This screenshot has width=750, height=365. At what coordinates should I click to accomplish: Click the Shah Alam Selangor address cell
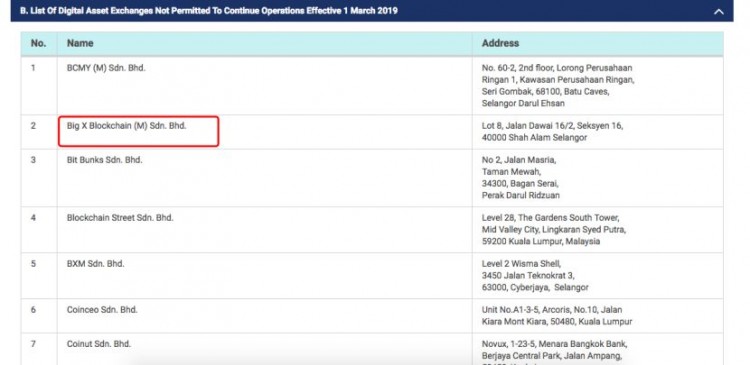click(x=552, y=132)
